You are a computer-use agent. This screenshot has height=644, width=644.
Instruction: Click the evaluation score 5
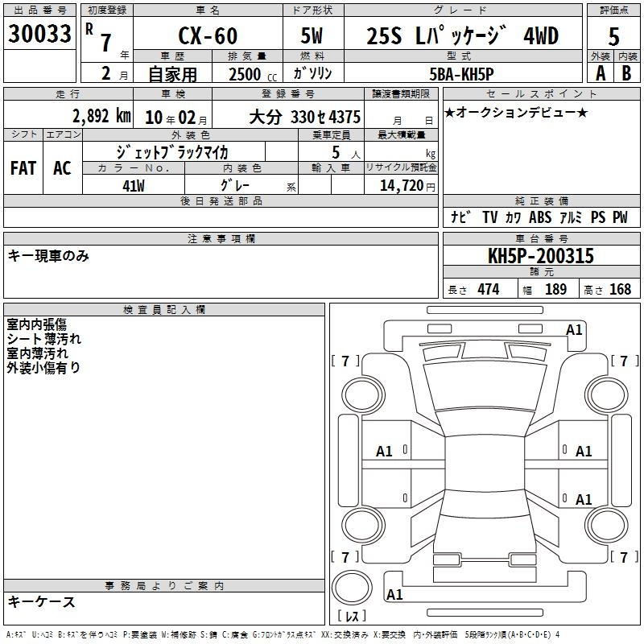coord(613,35)
